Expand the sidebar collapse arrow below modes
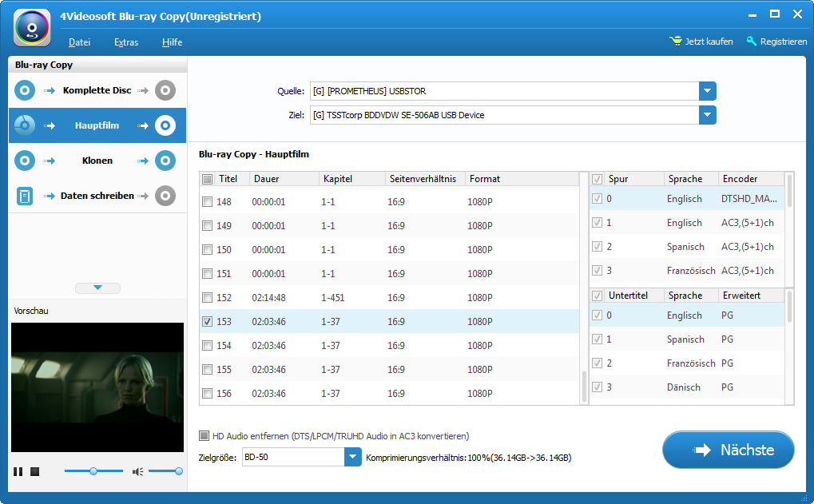This screenshot has width=814, height=504. (x=97, y=288)
